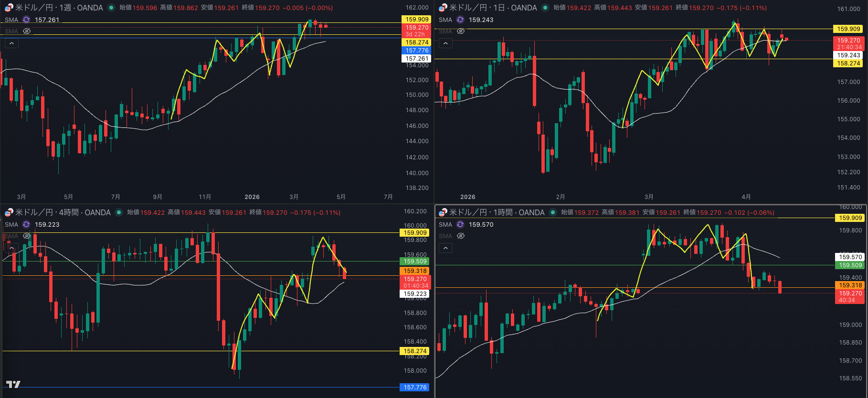The width and height of the screenshot is (868, 398).
Task: Click the SMA refresh icon on 4-hour chart
Action: pyautogui.click(x=26, y=224)
